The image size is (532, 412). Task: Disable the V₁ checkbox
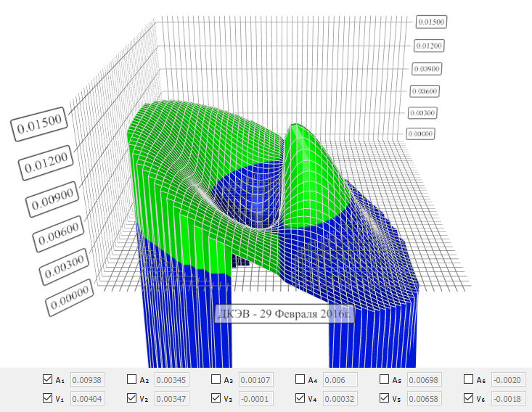pyautogui.click(x=48, y=397)
